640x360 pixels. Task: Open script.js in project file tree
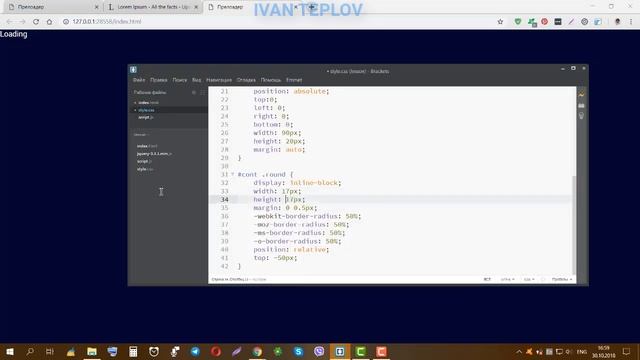(x=144, y=161)
